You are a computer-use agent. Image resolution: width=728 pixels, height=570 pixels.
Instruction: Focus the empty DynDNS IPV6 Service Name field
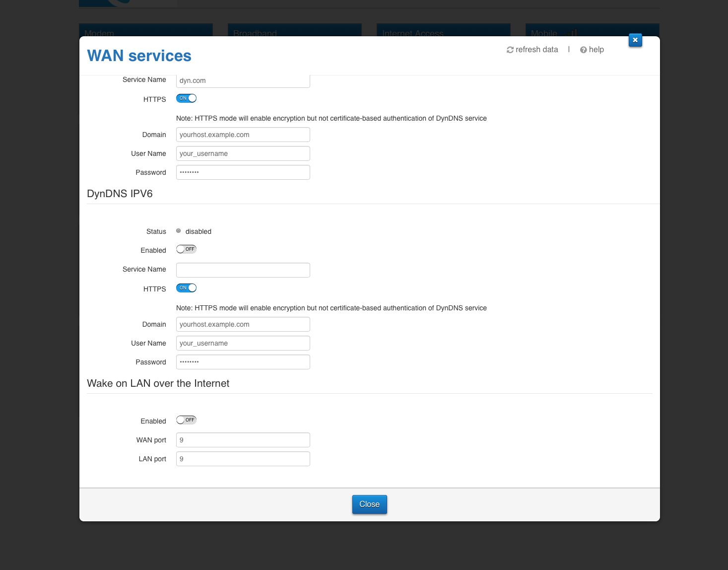click(243, 270)
